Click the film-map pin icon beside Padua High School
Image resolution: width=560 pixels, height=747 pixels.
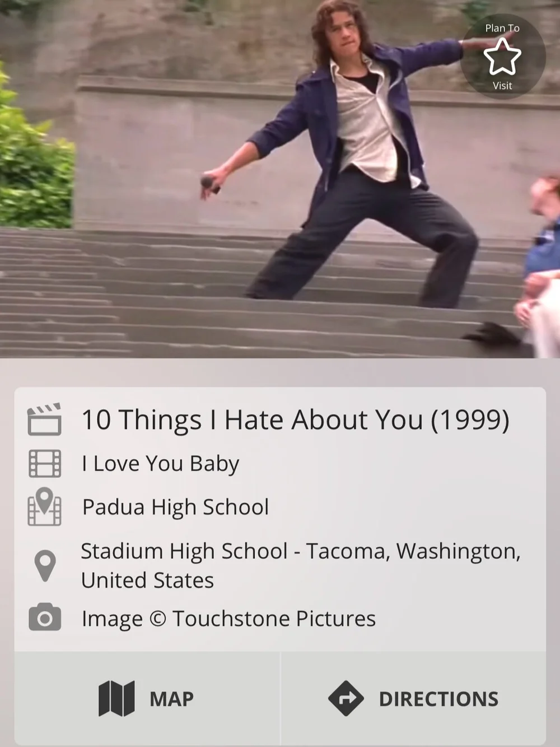pyautogui.click(x=44, y=507)
